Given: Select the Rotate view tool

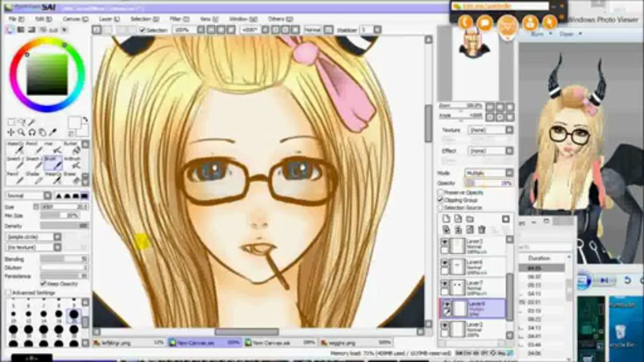Looking at the screenshot, I should click(32, 132).
